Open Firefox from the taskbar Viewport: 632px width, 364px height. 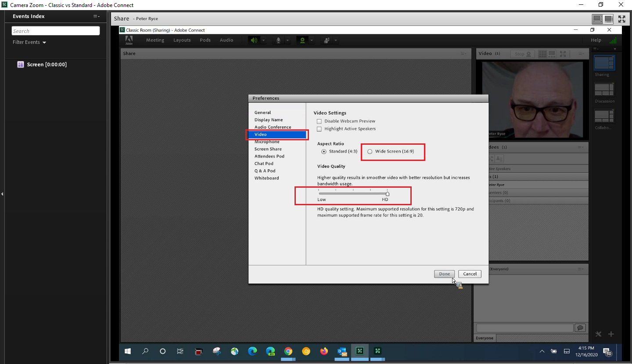pyautogui.click(x=324, y=351)
